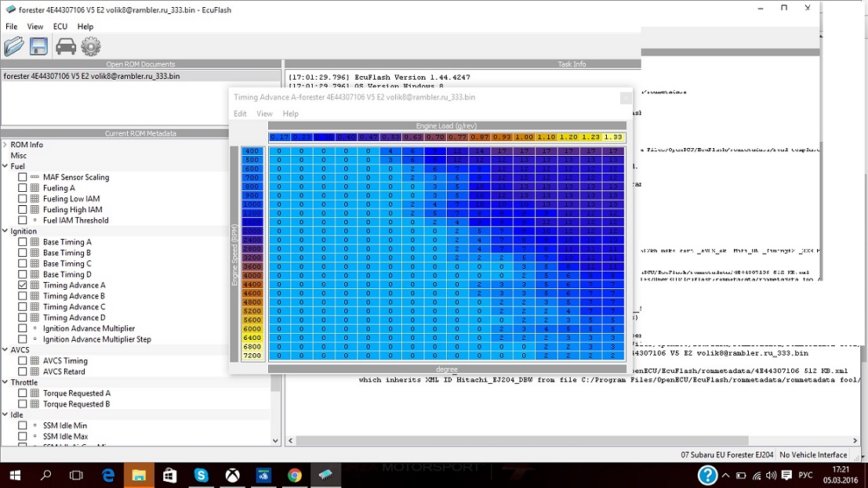Screen dimensions: 868x488
Task: Click the Open ROM folder icon
Action: (x=14, y=47)
